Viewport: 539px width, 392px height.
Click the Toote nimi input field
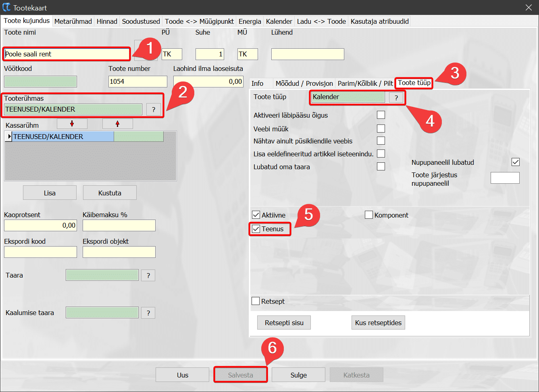pyautogui.click(x=67, y=54)
